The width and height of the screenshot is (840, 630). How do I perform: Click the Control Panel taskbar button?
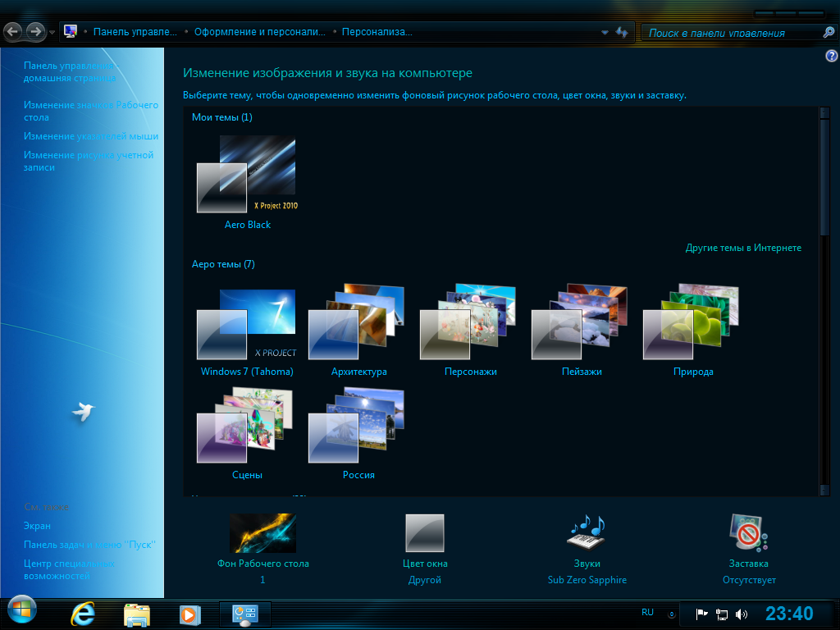(x=244, y=614)
